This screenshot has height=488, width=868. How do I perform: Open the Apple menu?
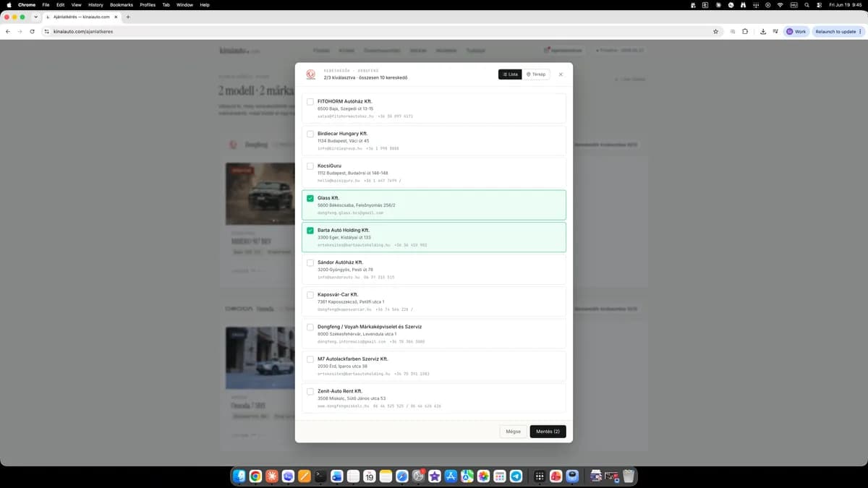pos(9,4)
